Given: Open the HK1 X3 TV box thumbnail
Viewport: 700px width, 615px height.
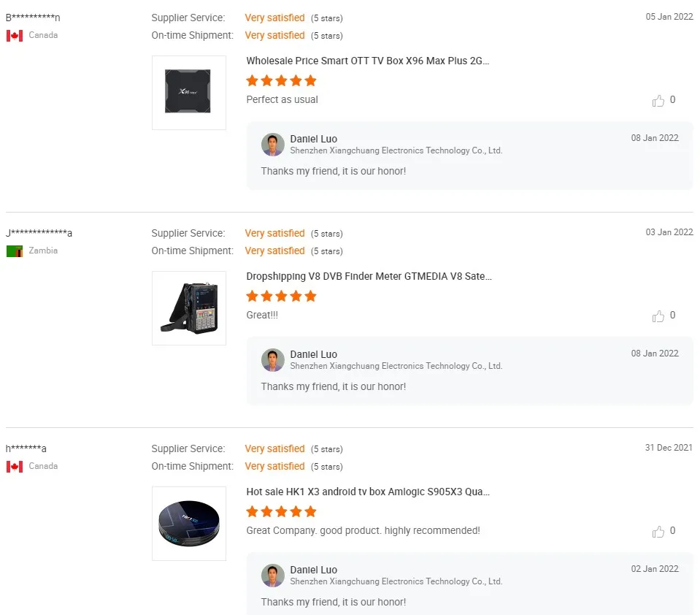Looking at the screenshot, I should click(189, 524).
